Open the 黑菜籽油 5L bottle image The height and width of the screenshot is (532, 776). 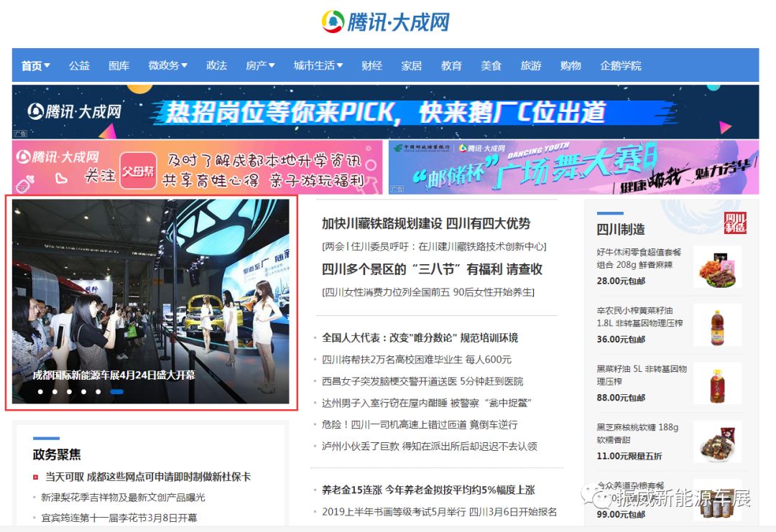(717, 384)
